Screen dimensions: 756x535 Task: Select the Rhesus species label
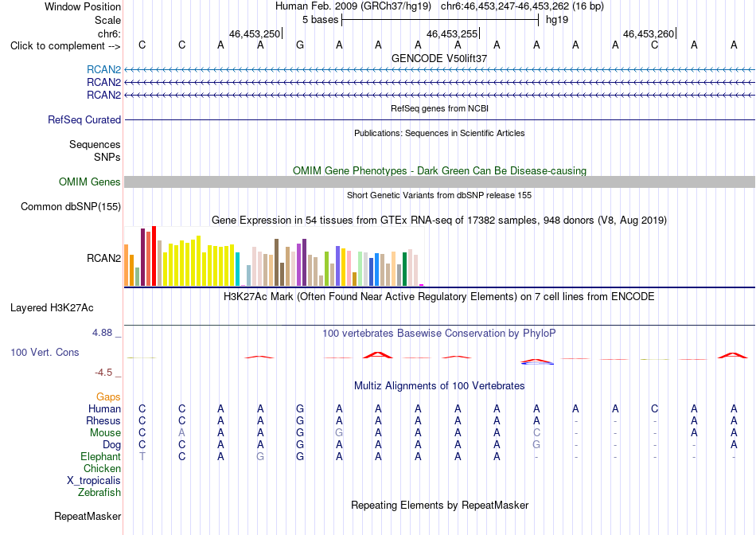coord(103,421)
